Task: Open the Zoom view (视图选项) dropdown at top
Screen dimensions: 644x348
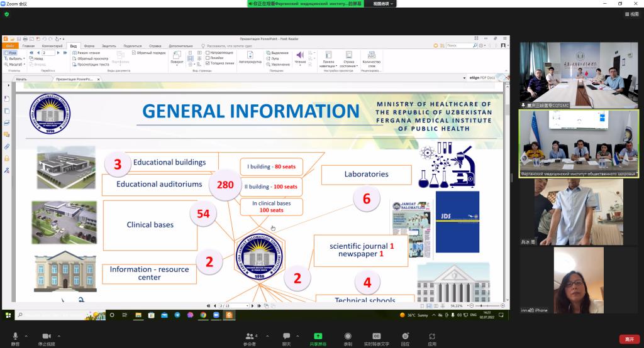Action: tap(383, 4)
